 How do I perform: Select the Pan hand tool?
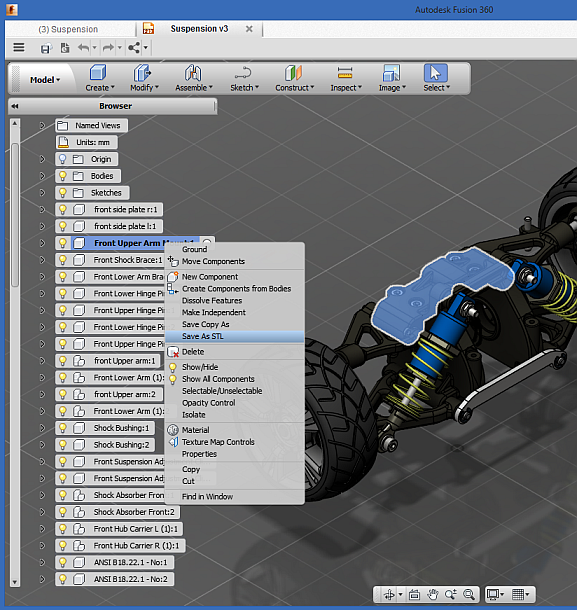click(433, 594)
